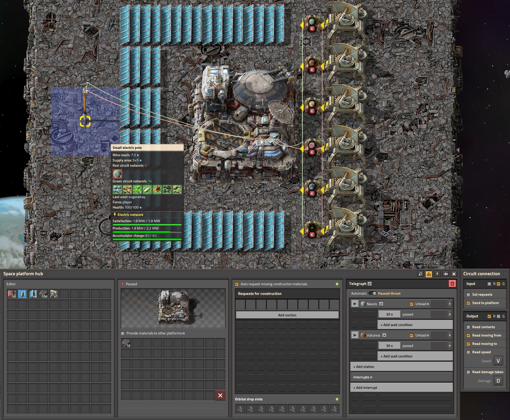Change the 30 s wait time under Nauvis
The width and height of the screenshot is (510, 420).
[389, 314]
